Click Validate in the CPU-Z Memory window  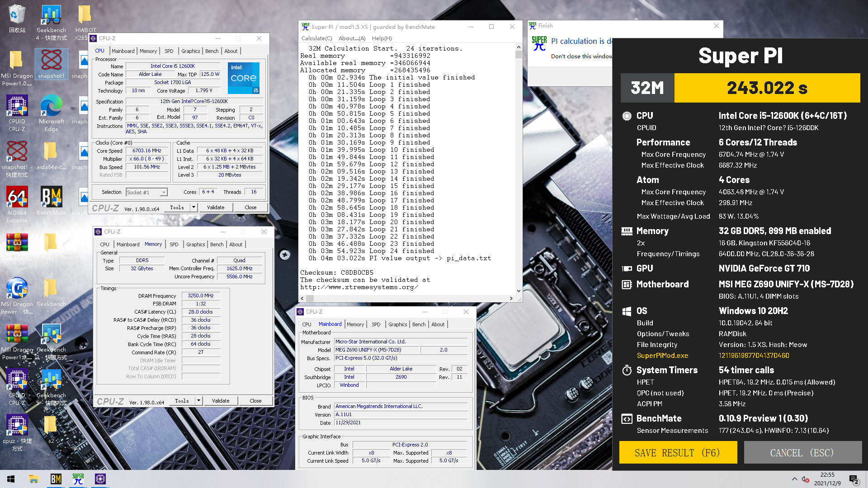point(221,401)
